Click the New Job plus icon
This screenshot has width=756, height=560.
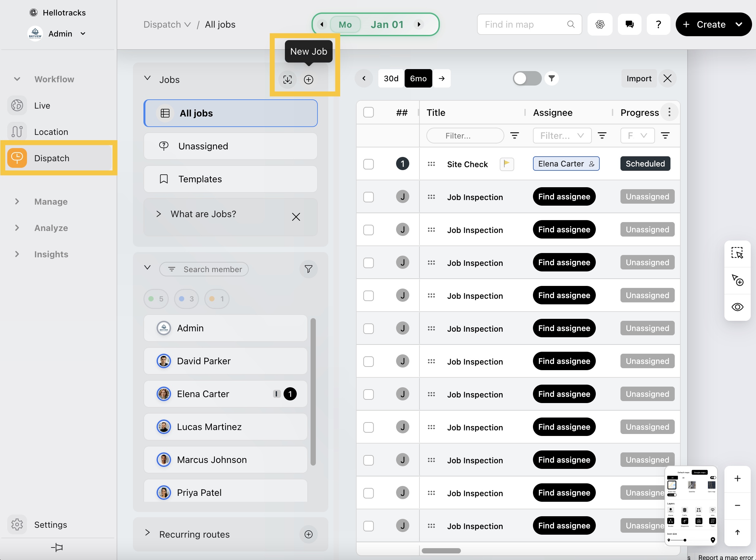[308, 80]
